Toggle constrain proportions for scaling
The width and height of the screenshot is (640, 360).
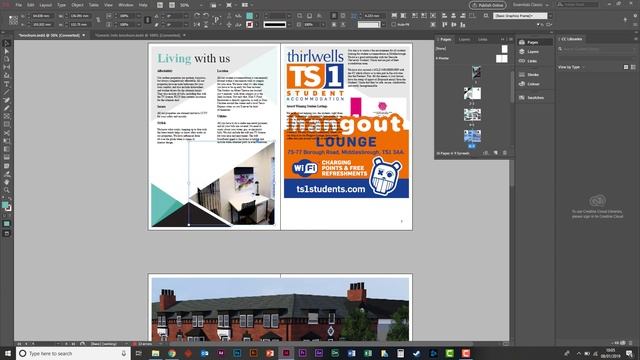(x=148, y=20)
